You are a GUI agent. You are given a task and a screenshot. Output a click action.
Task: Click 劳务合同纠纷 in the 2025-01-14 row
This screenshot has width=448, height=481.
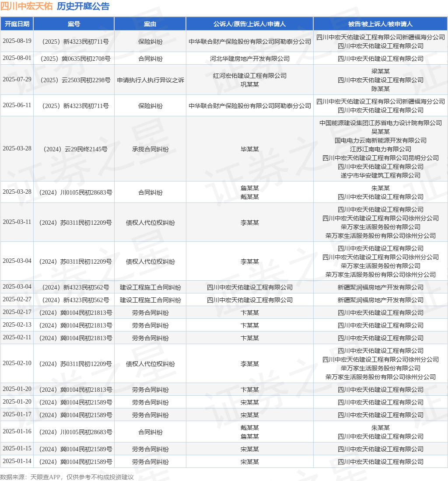click(150, 462)
